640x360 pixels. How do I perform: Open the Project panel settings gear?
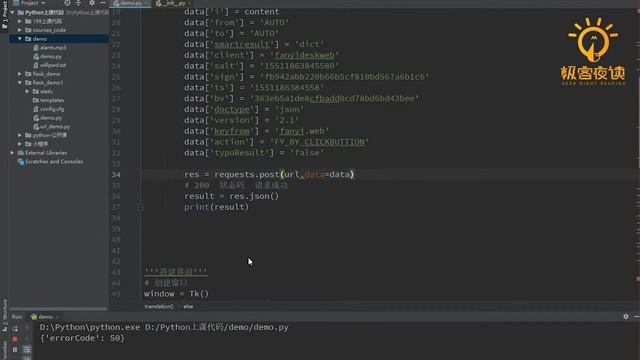tap(92, 3)
